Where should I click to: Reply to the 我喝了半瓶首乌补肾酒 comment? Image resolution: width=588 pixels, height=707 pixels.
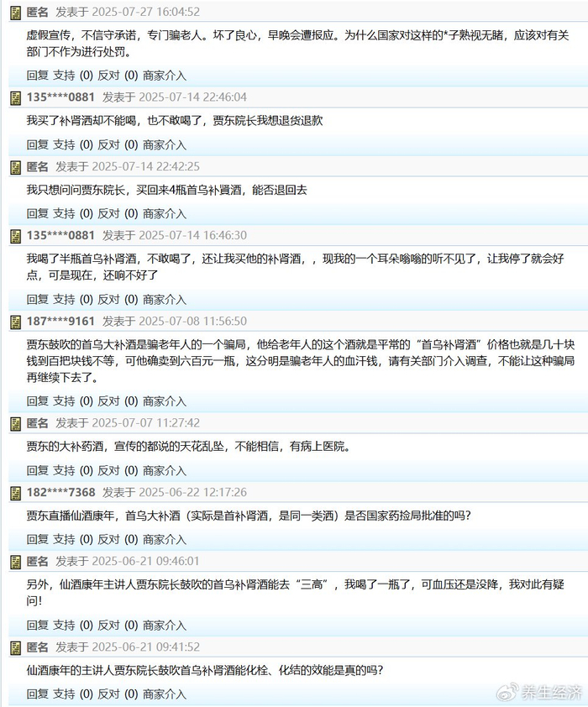(x=38, y=300)
